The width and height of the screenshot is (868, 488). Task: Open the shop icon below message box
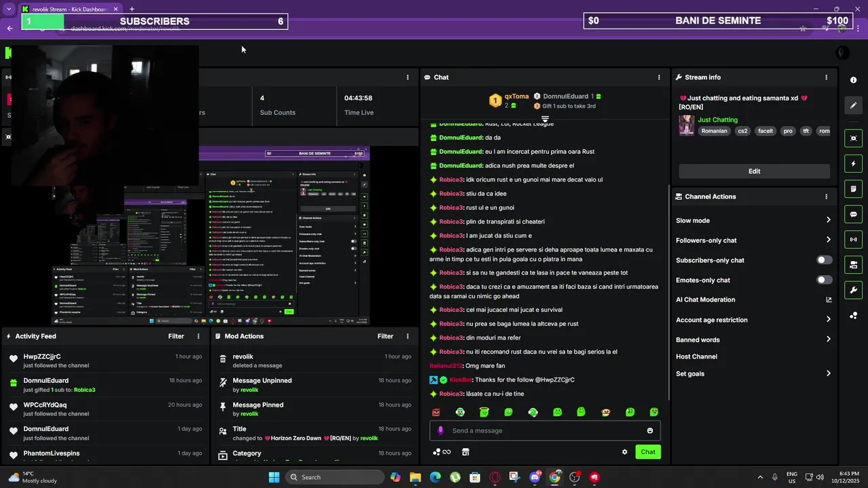[x=465, y=452]
